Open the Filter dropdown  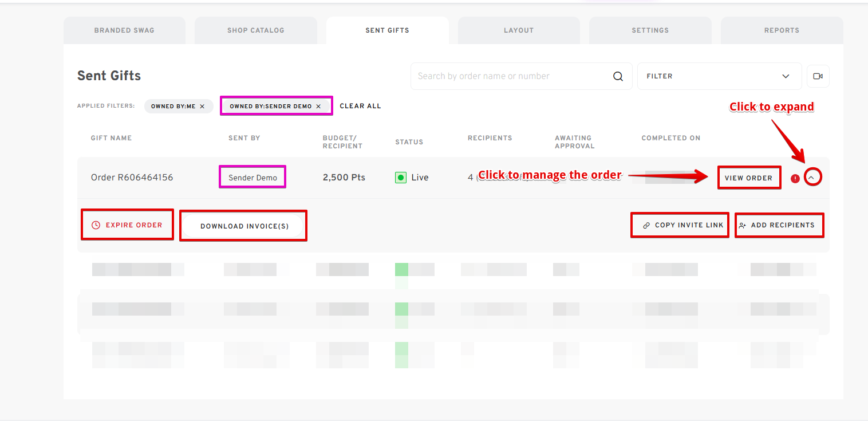tap(719, 76)
